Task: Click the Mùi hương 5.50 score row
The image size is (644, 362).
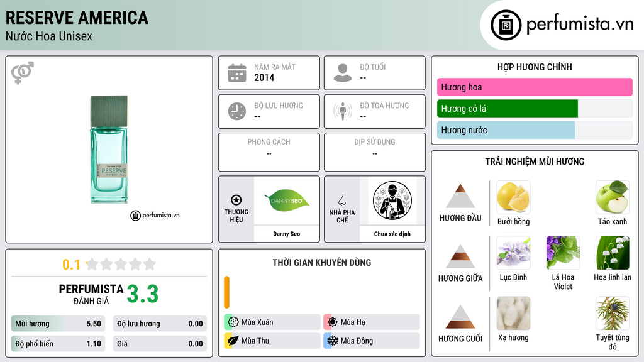Action: coord(58,324)
